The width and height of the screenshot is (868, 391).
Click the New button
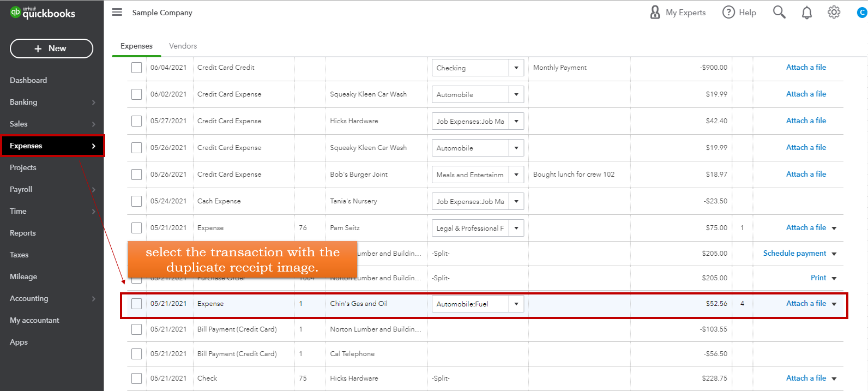(51, 49)
